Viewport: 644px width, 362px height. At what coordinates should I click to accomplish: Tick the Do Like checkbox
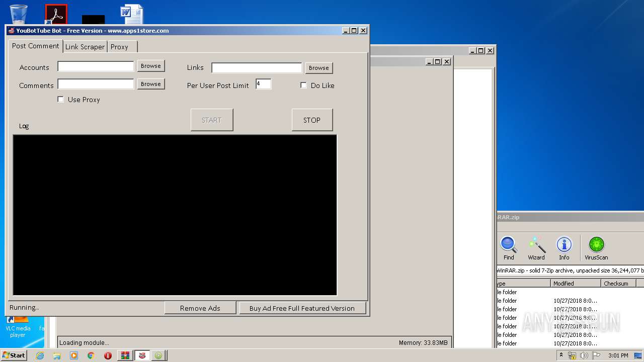tap(303, 85)
